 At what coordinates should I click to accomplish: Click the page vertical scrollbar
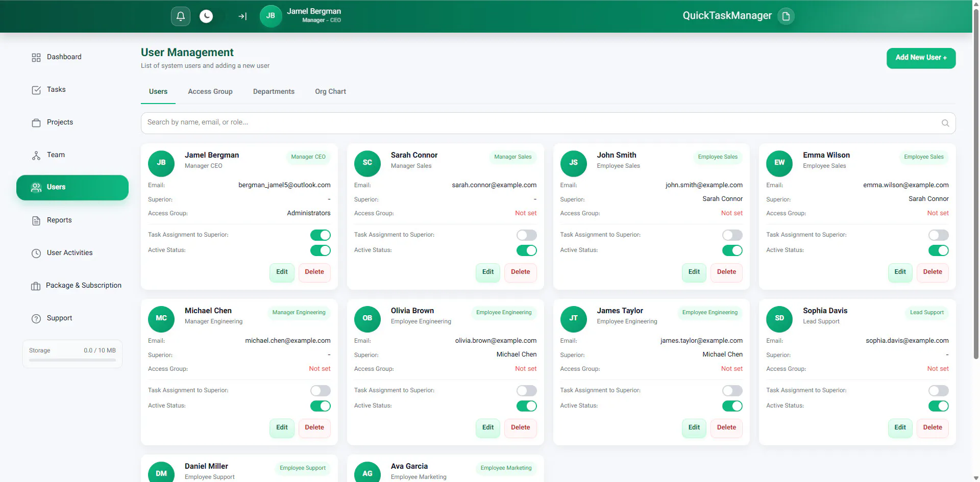tap(976, 184)
